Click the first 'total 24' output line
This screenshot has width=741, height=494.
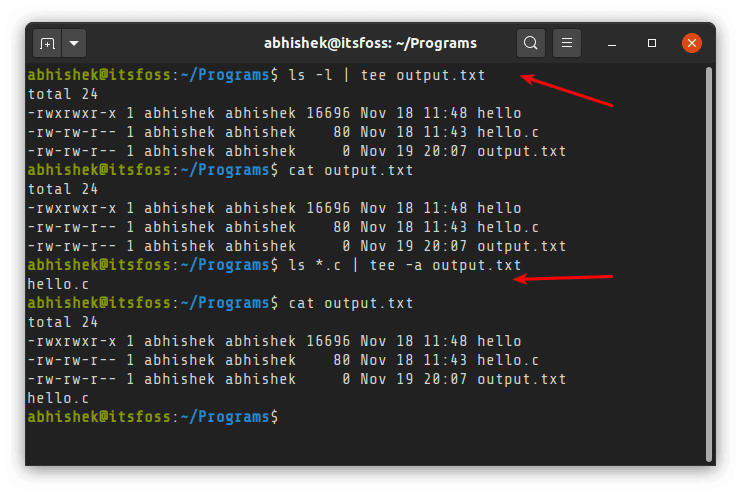coord(58,94)
